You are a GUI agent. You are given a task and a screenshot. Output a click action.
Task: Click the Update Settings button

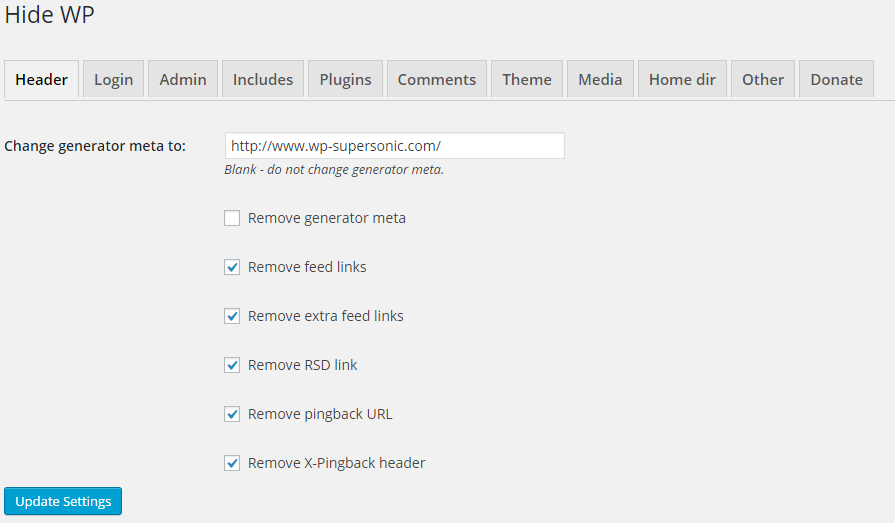coord(63,501)
